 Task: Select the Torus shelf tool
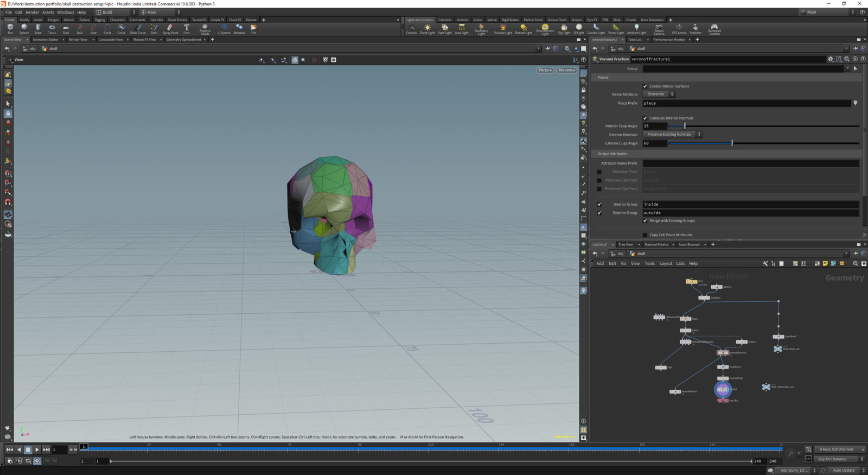coord(52,28)
